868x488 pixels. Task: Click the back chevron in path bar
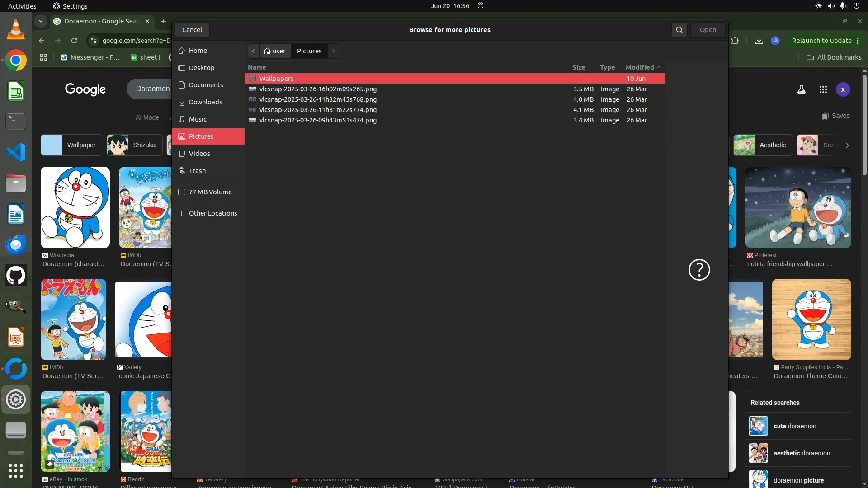pyautogui.click(x=254, y=51)
